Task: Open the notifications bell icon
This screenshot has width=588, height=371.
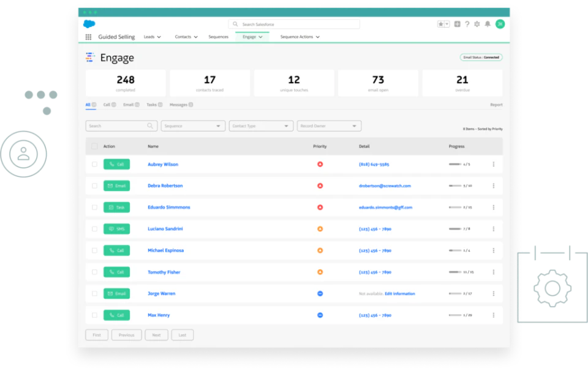Action: click(488, 24)
